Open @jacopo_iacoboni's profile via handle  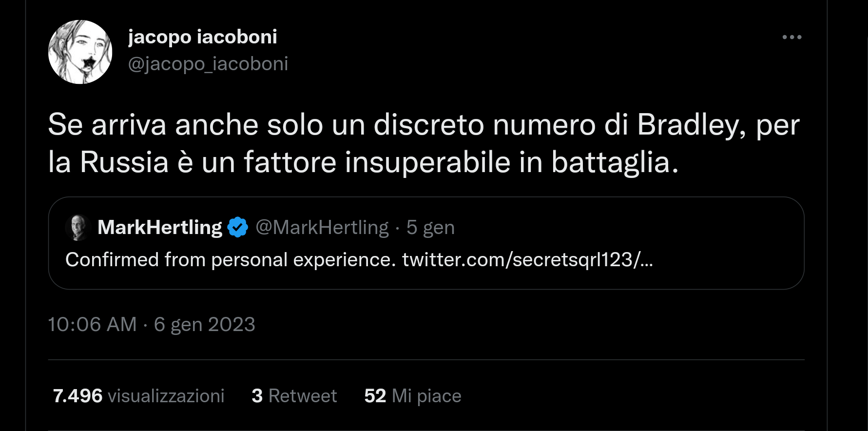click(208, 63)
